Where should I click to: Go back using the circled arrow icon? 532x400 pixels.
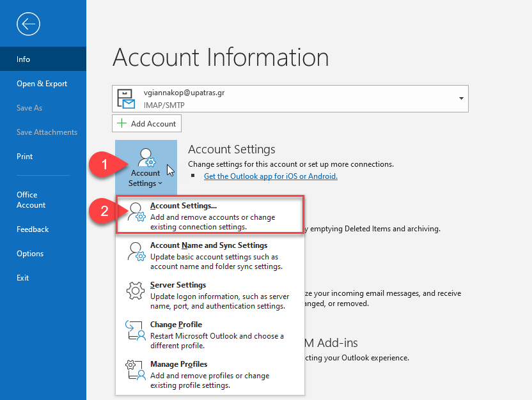tap(29, 24)
